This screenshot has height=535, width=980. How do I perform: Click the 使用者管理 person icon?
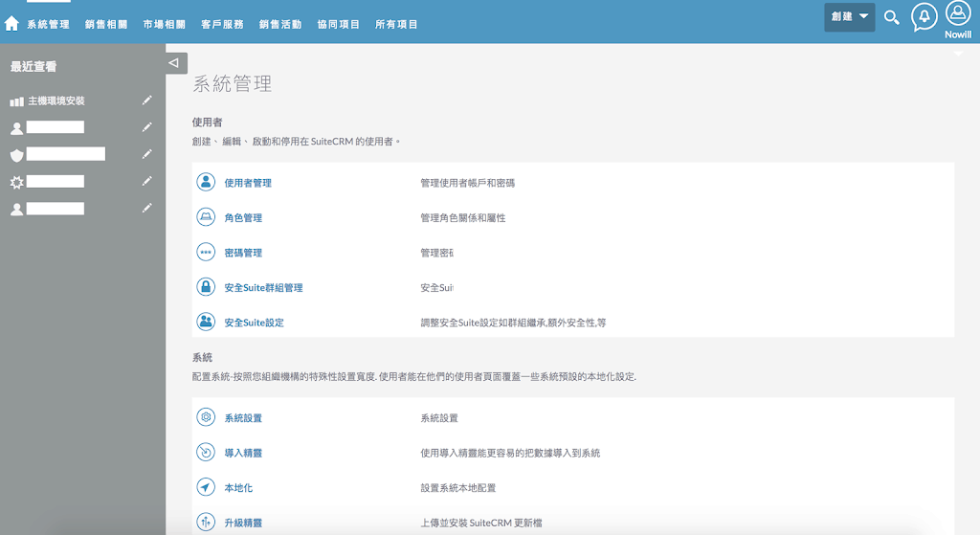(x=206, y=182)
